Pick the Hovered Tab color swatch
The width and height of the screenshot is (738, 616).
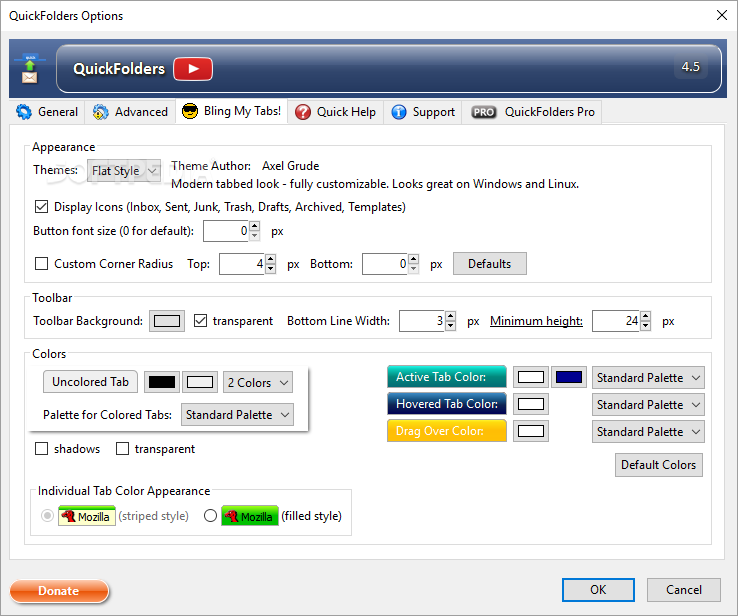(x=531, y=404)
